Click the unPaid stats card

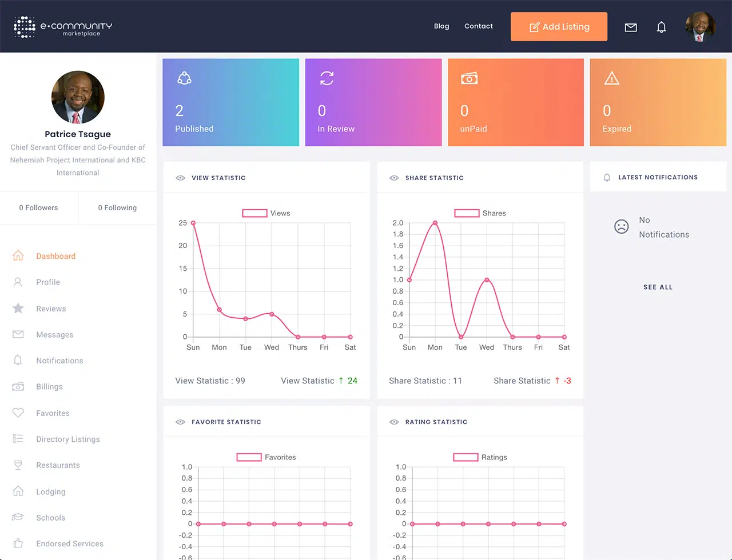(x=516, y=102)
